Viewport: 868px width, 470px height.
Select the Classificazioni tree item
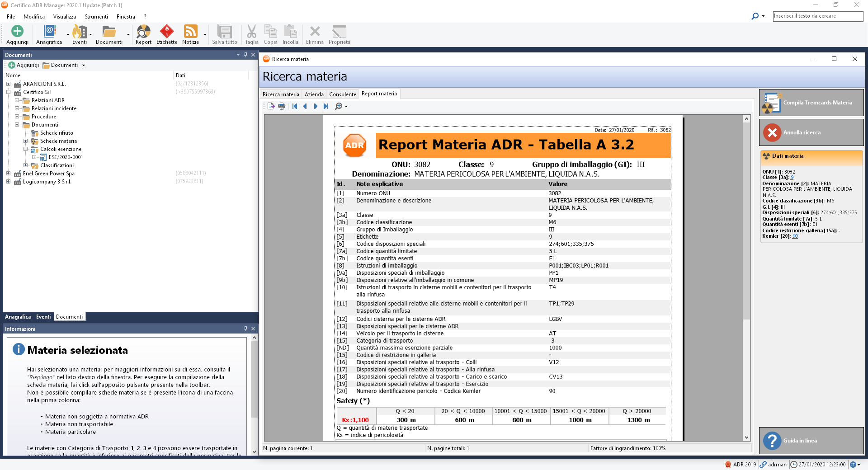(57, 165)
